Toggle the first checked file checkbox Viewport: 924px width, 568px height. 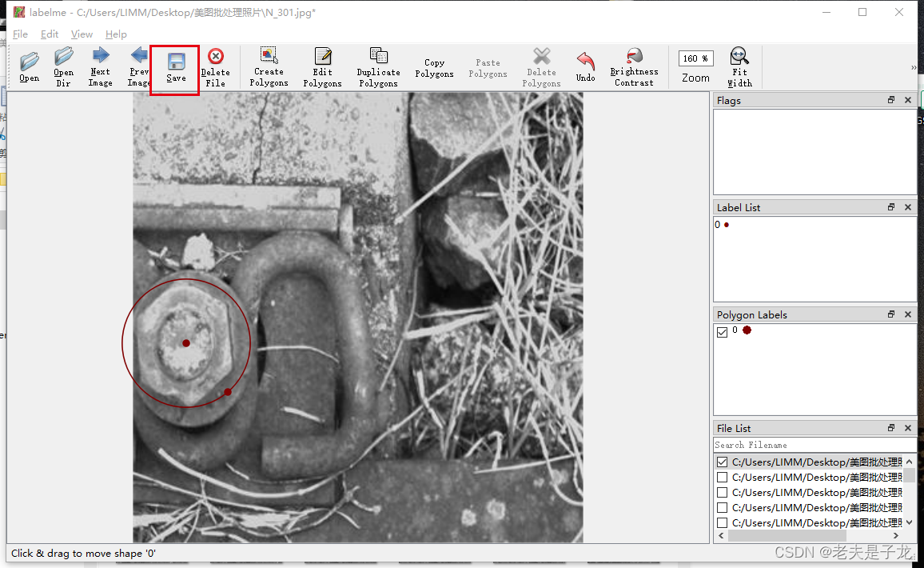coord(722,462)
